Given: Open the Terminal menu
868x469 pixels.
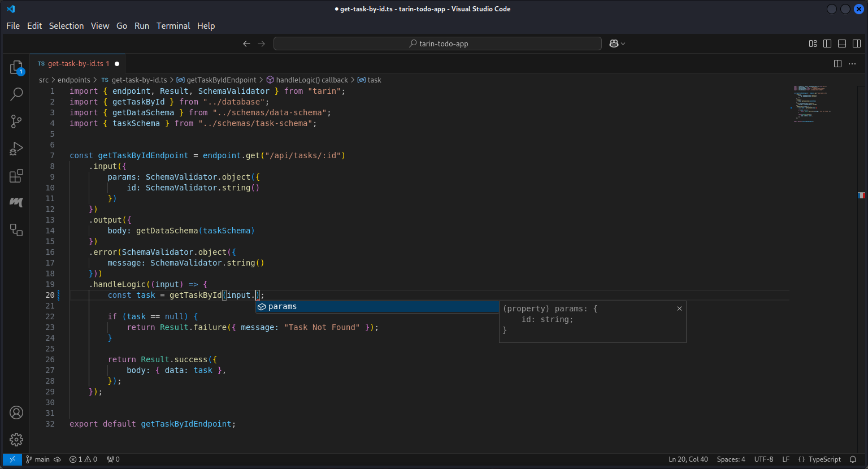Looking at the screenshot, I should click(x=173, y=26).
